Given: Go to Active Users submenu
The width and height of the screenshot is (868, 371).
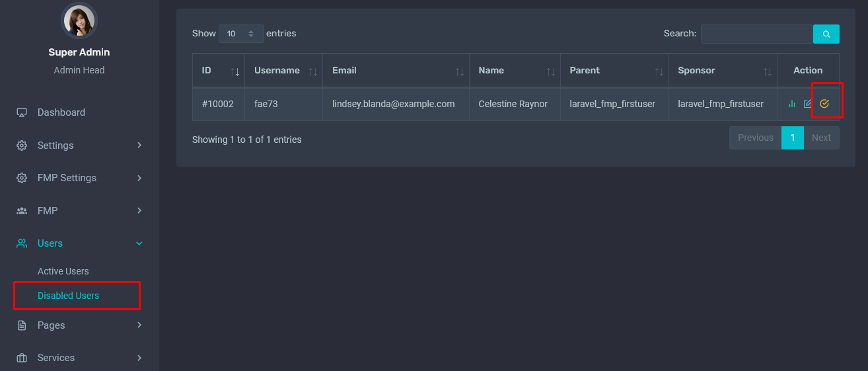Looking at the screenshot, I should [63, 271].
